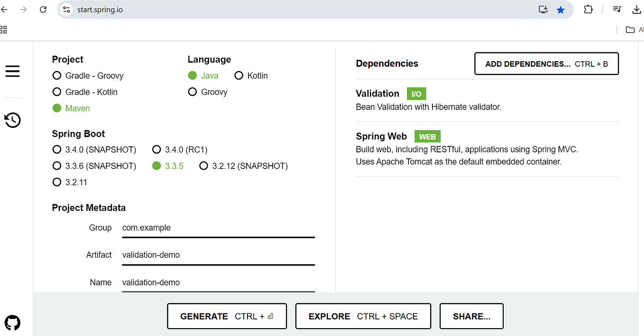Select Gradle - Kotlin project option
Screen dimensions: 644x336
(85, 92)
